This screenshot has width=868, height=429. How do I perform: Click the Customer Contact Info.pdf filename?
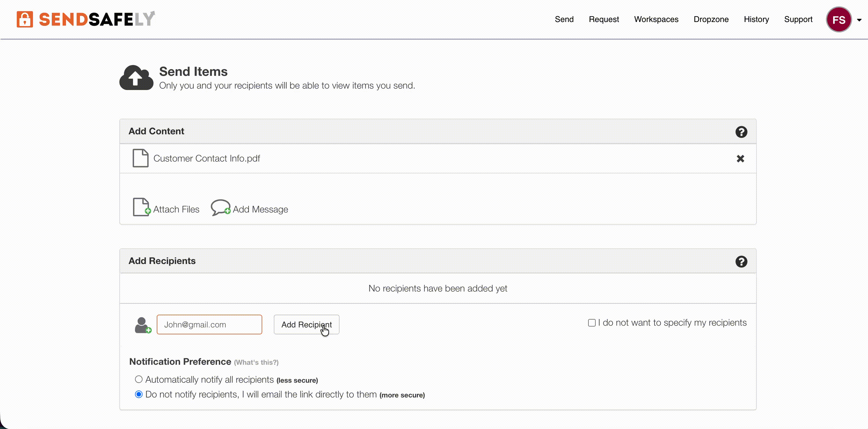click(207, 158)
